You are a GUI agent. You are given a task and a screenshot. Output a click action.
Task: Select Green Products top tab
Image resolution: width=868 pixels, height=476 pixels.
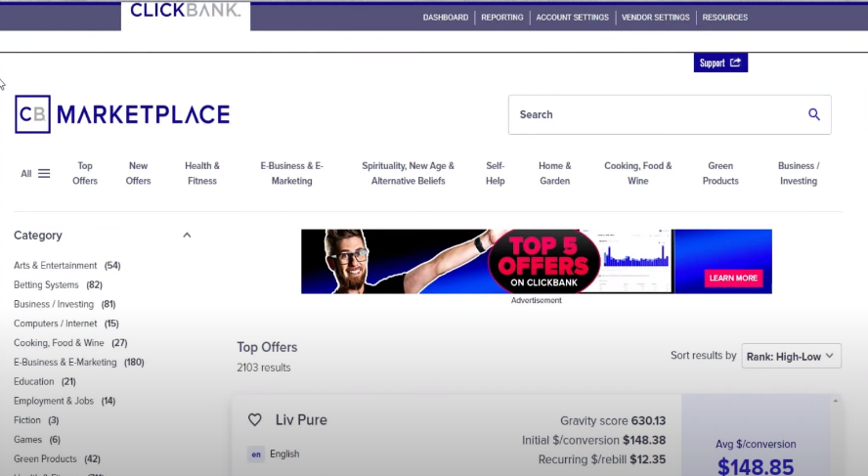coord(720,173)
